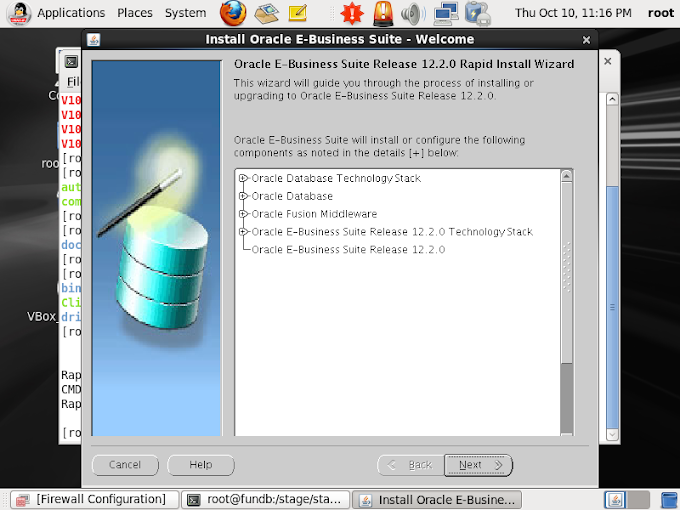This screenshot has width=680, height=510.
Task: Select the Oracle Fusion Middleware label
Action: pyautogui.click(x=314, y=214)
